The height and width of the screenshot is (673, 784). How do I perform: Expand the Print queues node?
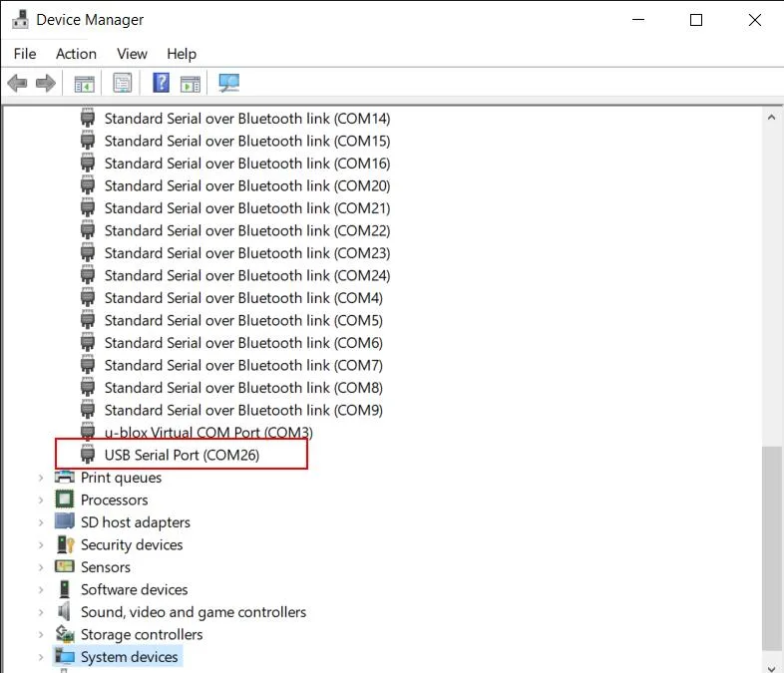[x=41, y=478]
